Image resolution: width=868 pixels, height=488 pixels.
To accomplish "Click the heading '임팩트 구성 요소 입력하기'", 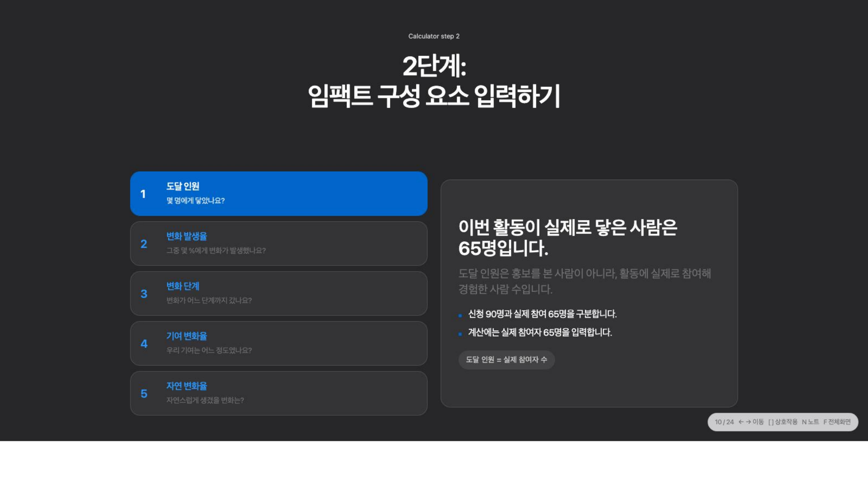I will (434, 96).
